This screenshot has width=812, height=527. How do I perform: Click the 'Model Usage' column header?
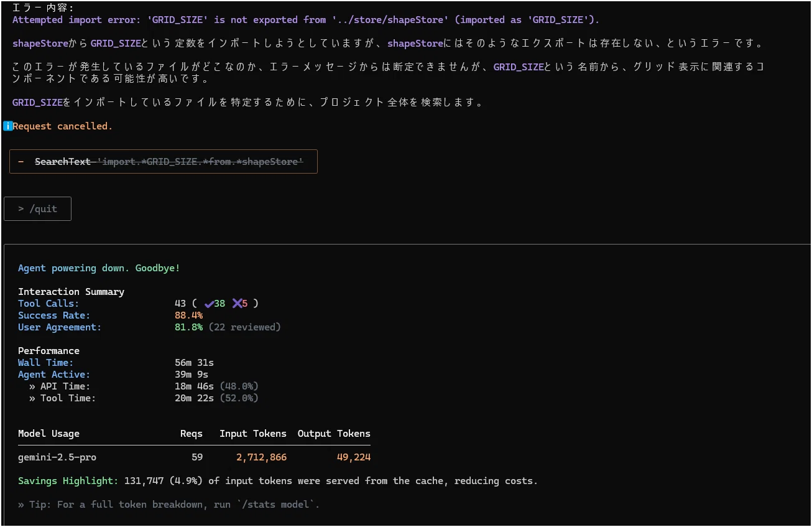tap(48, 434)
